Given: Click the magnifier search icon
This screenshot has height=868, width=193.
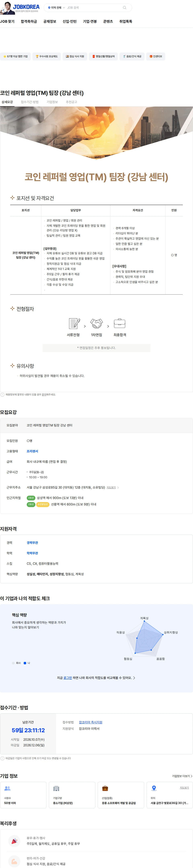Looking at the screenshot, I should pos(125,8).
